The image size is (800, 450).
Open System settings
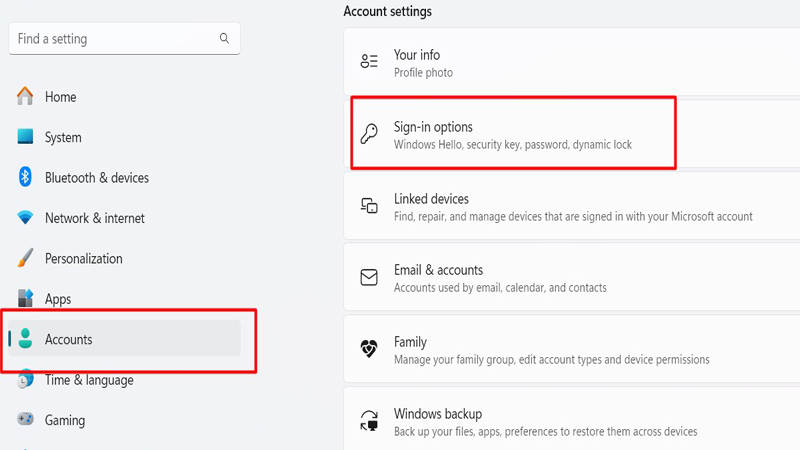[x=63, y=137]
